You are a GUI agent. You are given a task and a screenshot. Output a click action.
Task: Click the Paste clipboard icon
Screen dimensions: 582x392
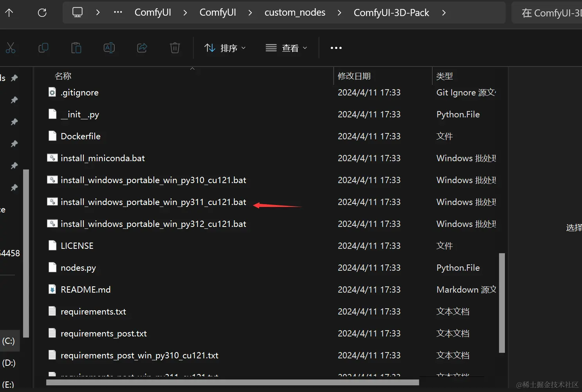tap(76, 48)
